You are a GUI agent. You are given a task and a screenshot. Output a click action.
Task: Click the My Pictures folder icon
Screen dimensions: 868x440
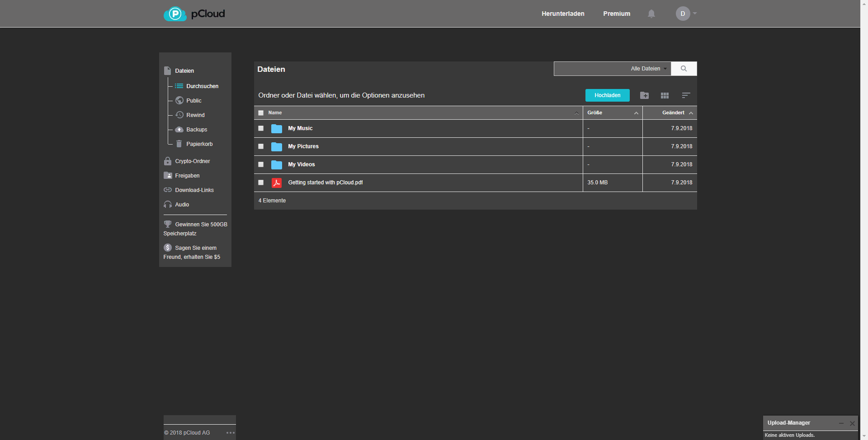tap(277, 147)
